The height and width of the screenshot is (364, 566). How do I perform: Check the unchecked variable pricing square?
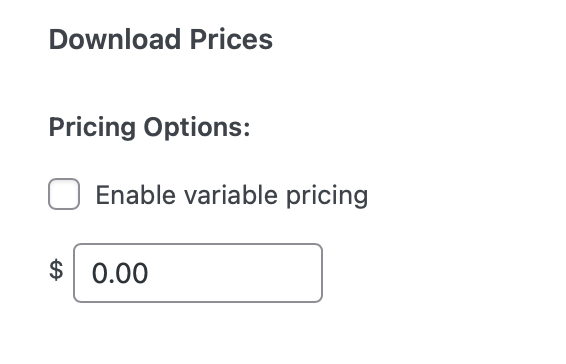tap(64, 194)
